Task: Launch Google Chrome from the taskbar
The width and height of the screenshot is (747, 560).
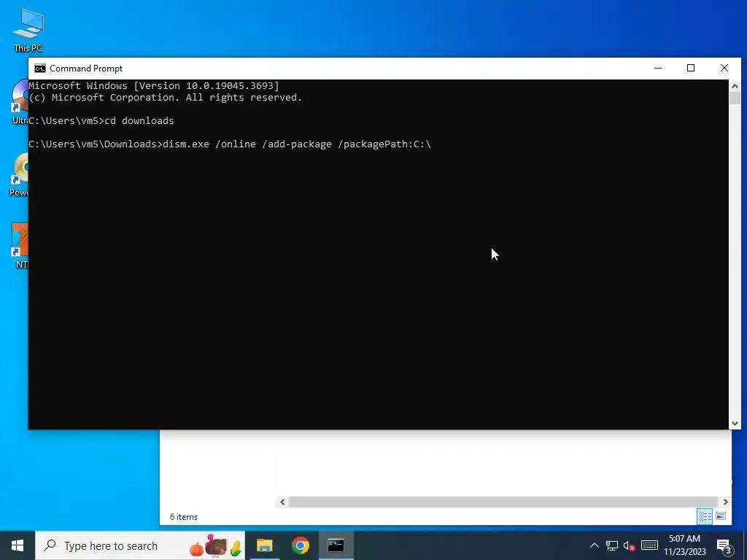Action: coord(301,545)
